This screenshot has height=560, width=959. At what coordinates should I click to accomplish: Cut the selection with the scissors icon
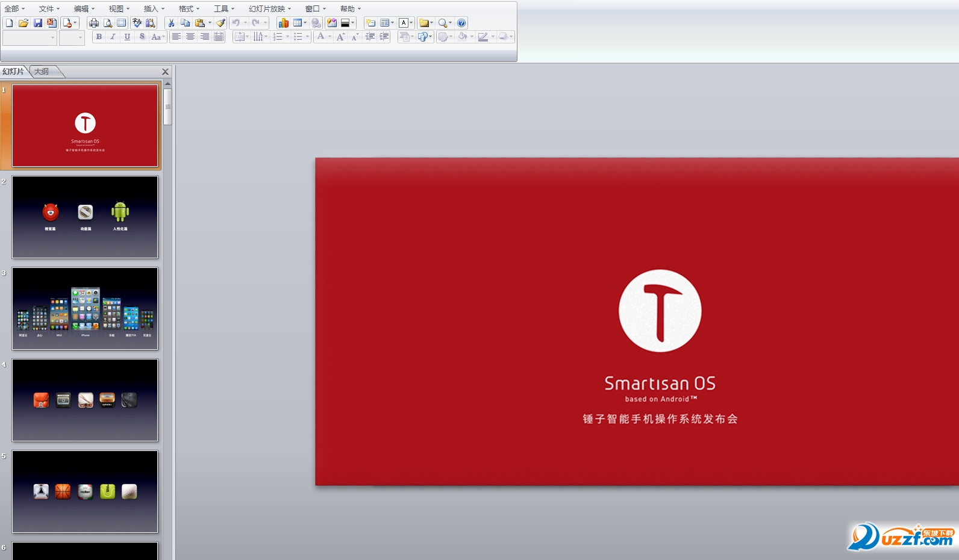(x=171, y=23)
